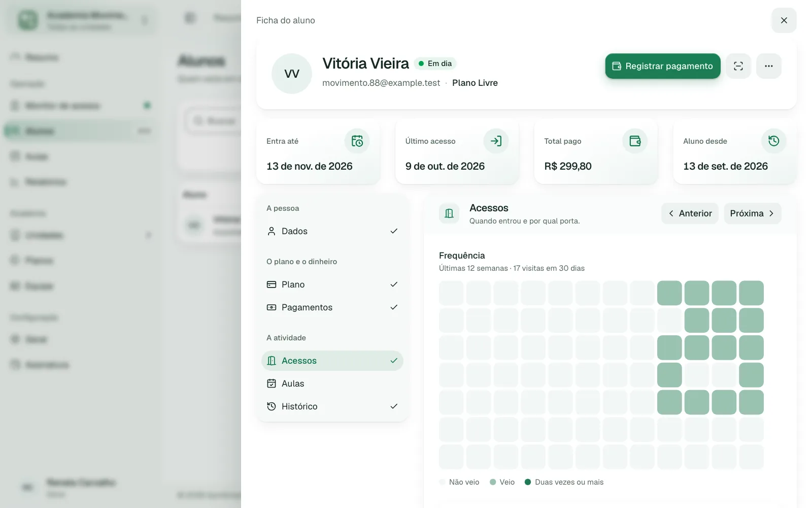Click the checkmark on the Pagamentos row
Image resolution: width=812 pixels, height=508 pixels.
coord(394,307)
